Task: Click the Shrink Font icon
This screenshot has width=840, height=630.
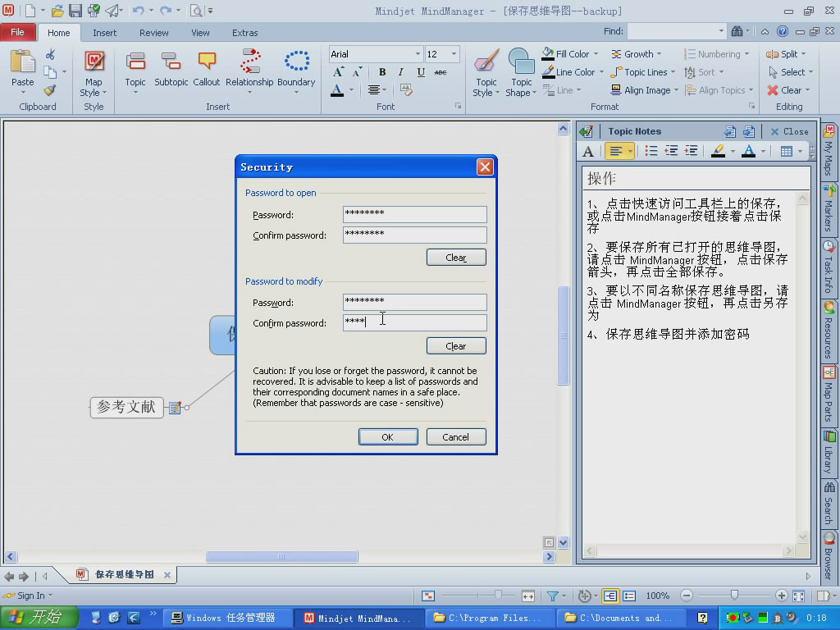Action: [x=357, y=72]
